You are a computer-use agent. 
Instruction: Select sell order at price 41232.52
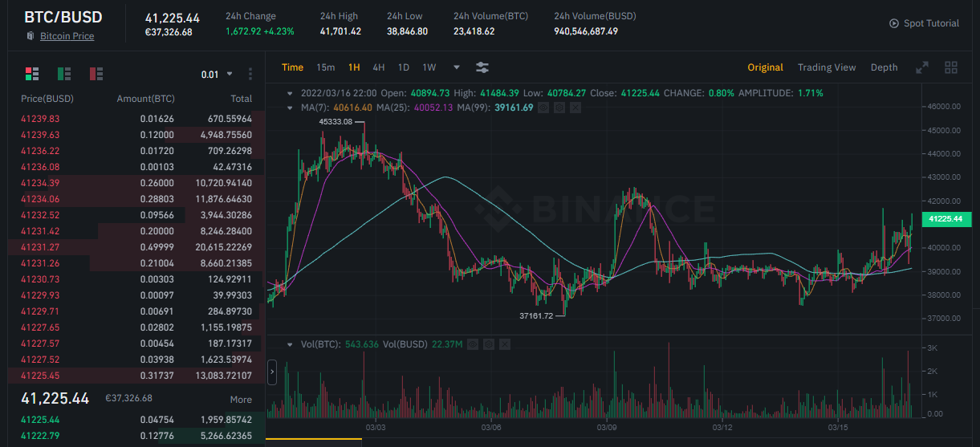[x=136, y=215]
